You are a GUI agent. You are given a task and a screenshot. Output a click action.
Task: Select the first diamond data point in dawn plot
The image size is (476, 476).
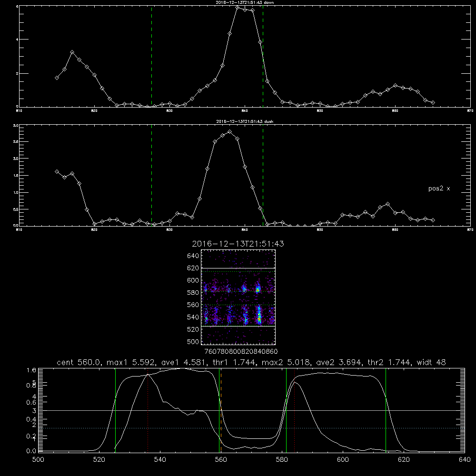pos(57,78)
